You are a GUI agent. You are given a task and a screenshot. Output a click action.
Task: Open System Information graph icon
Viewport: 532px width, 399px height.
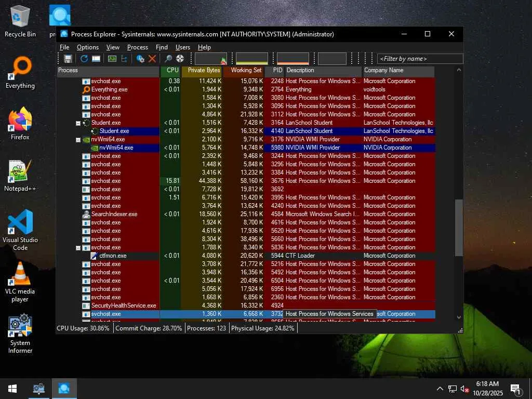tap(112, 59)
